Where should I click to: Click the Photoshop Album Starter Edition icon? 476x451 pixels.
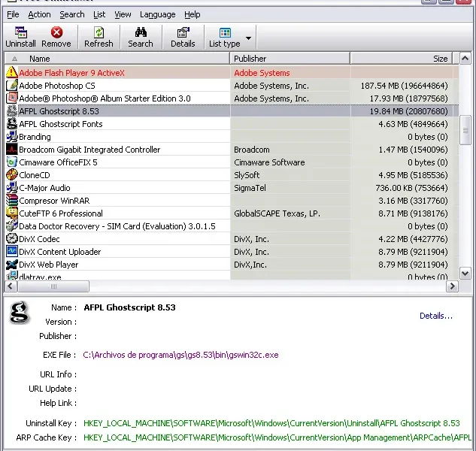click(12, 98)
